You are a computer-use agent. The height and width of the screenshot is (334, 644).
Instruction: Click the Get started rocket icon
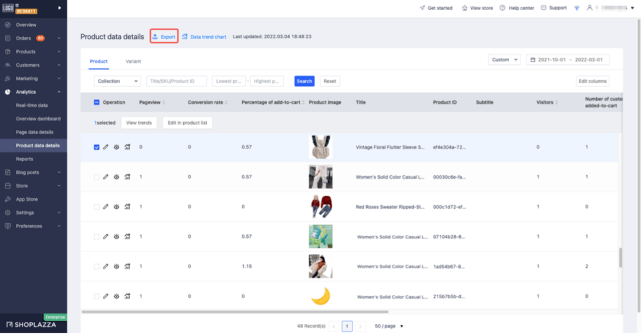click(x=423, y=8)
